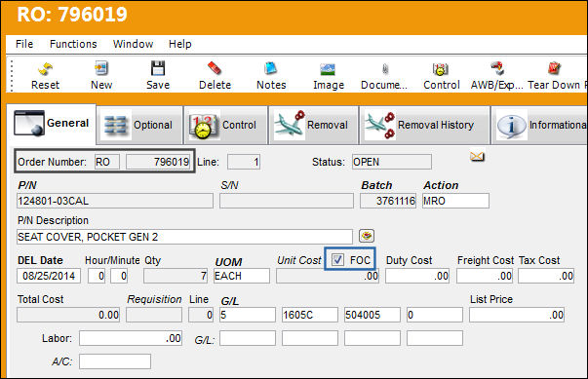The image size is (588, 379).
Task: Click the Delete eraser icon
Action: coord(215,68)
